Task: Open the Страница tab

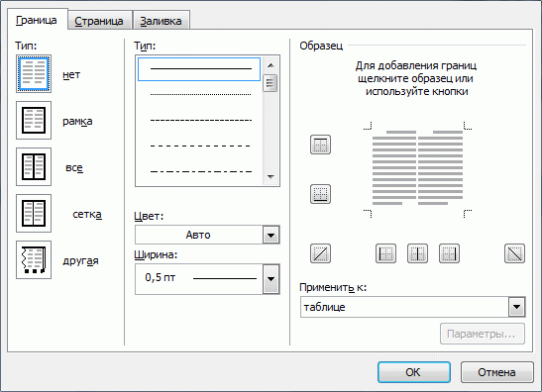Action: point(99,21)
